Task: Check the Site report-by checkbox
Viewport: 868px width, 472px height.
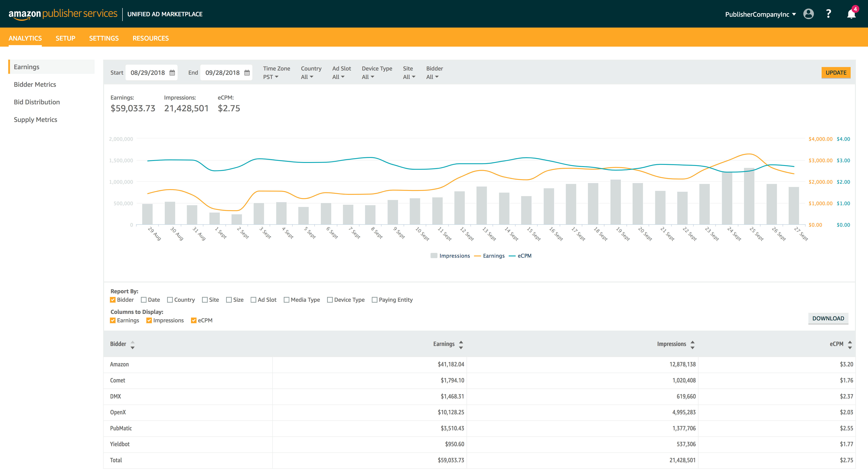Action: pyautogui.click(x=205, y=300)
